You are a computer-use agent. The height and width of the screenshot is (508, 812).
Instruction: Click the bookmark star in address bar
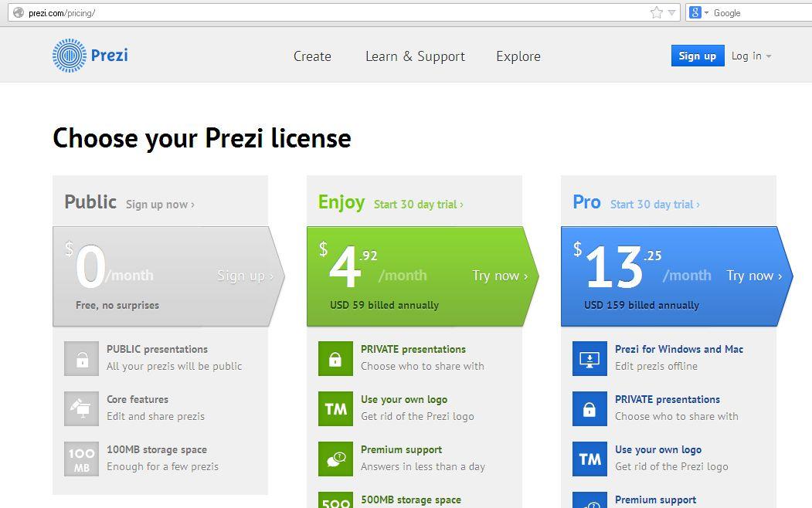[x=656, y=13]
